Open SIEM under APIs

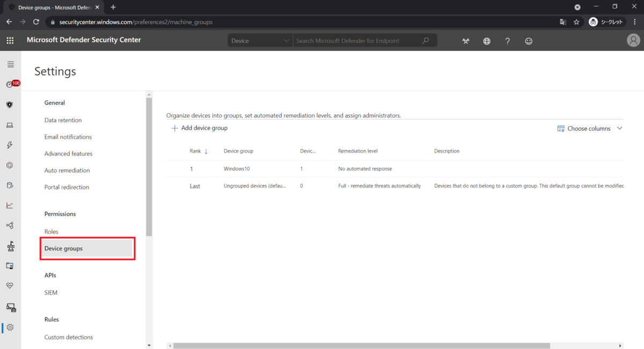[51, 293]
